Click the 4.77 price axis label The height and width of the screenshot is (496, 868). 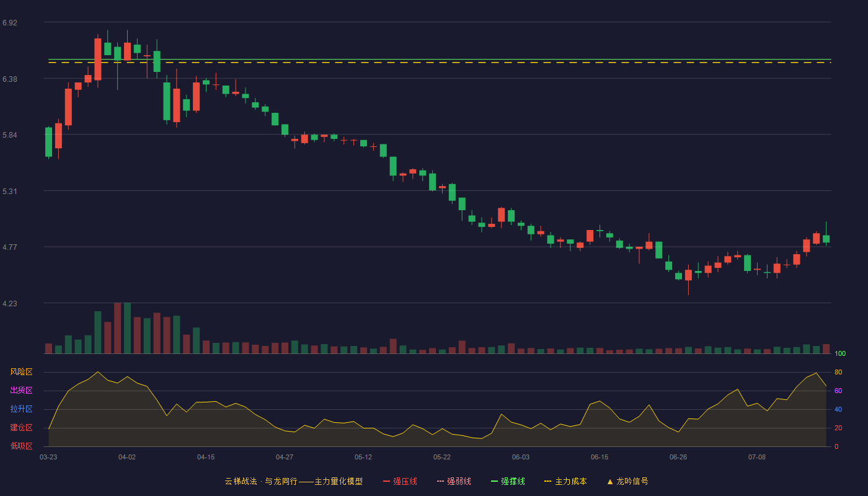10,247
